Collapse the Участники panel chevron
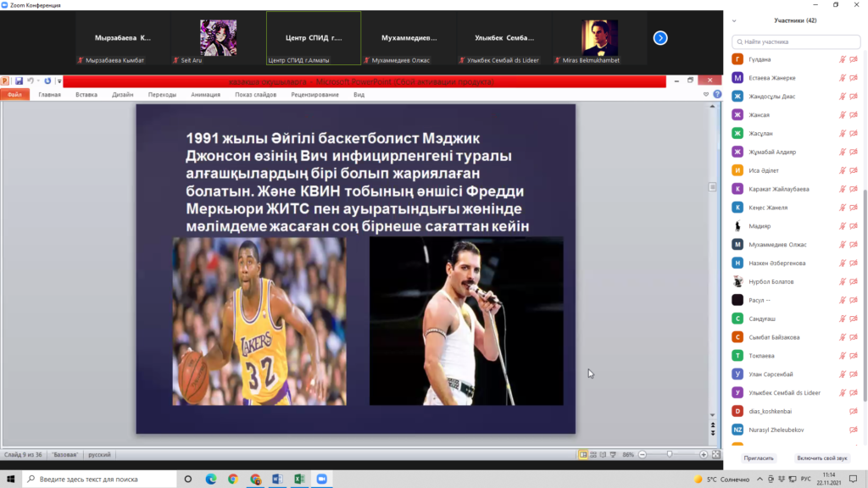The width and height of the screenshot is (868, 488). tap(734, 20)
